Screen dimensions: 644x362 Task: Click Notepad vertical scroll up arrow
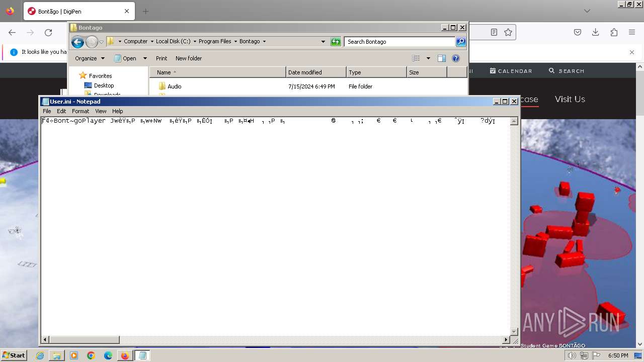pyautogui.click(x=514, y=121)
